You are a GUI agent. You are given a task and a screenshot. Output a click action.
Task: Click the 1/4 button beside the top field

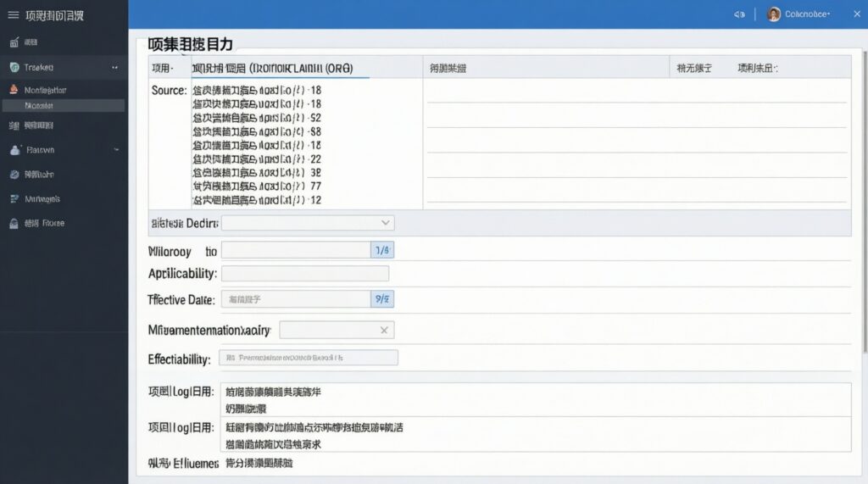[x=382, y=250]
